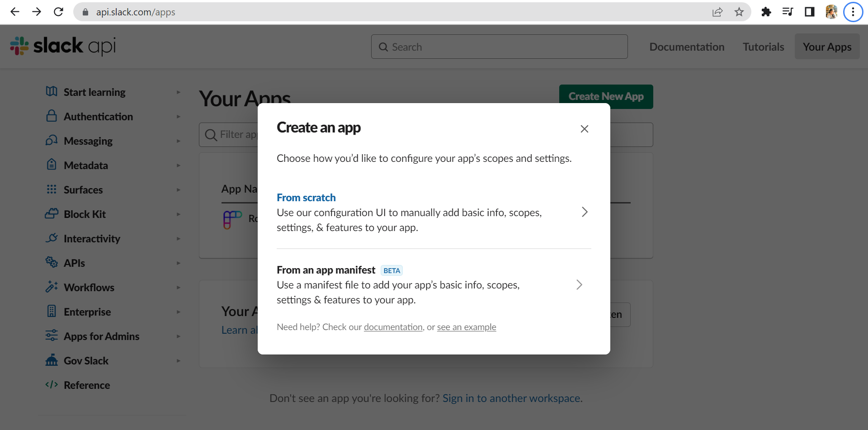This screenshot has height=430, width=868.
Task: Go to the Tutorials nav item
Action: tap(763, 47)
